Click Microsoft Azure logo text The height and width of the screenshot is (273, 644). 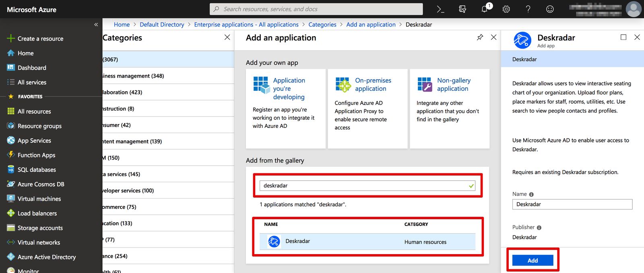(32, 9)
